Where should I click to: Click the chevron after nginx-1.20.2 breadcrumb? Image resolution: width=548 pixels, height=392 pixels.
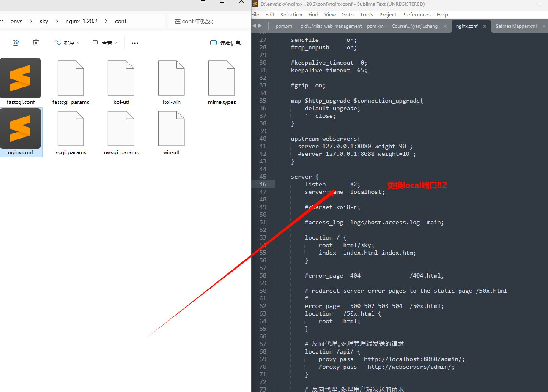(x=106, y=21)
